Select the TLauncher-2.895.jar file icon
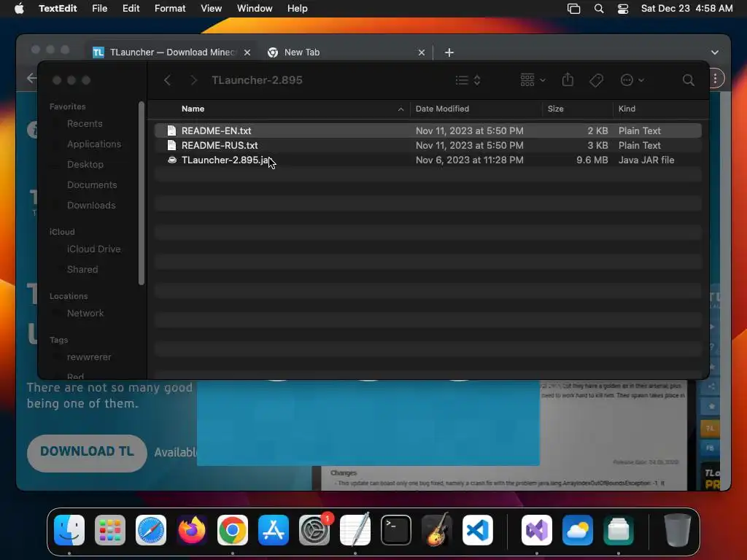The width and height of the screenshot is (747, 560). pyautogui.click(x=172, y=160)
